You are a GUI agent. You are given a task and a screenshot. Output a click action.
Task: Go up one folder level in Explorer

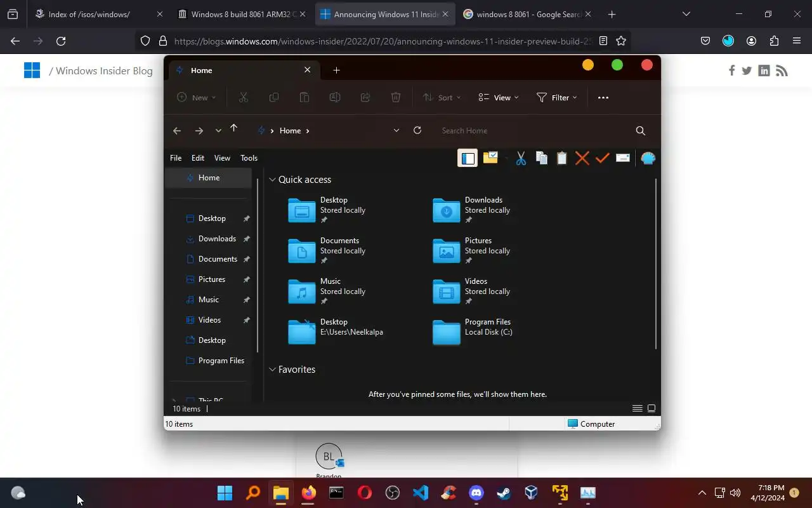pos(233,129)
